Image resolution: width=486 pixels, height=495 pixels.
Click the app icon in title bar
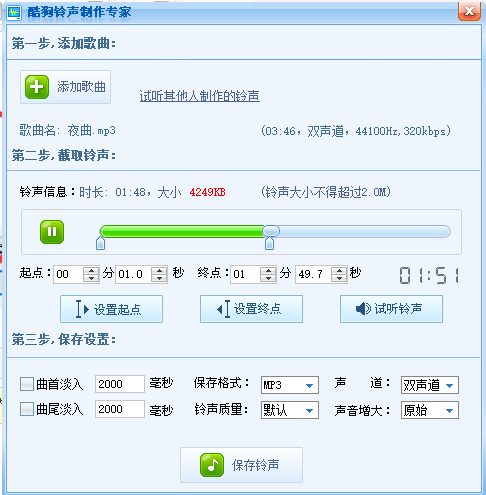[x=14, y=13]
